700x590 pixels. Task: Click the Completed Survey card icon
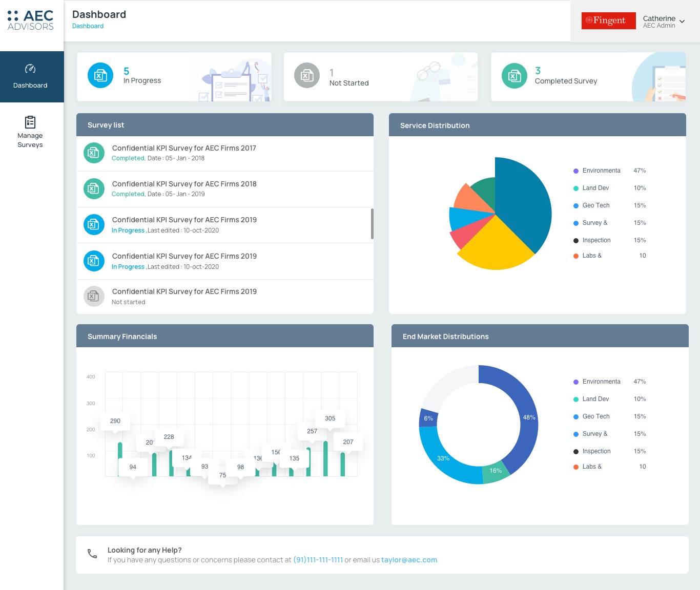coord(514,76)
